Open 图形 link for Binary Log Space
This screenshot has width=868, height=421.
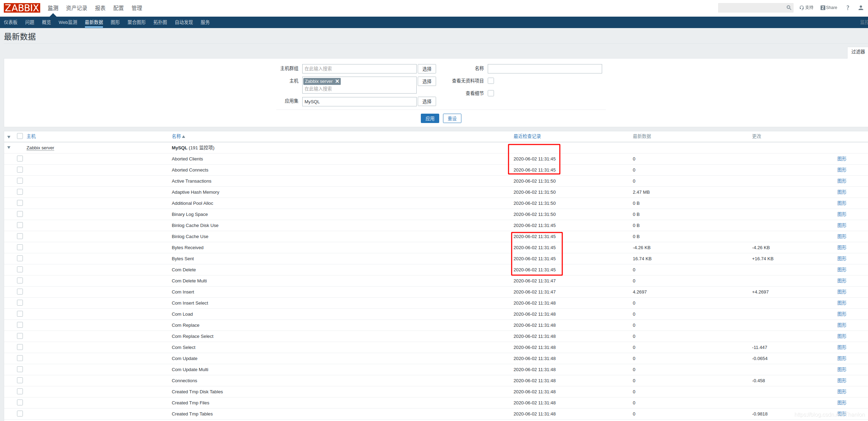point(842,214)
